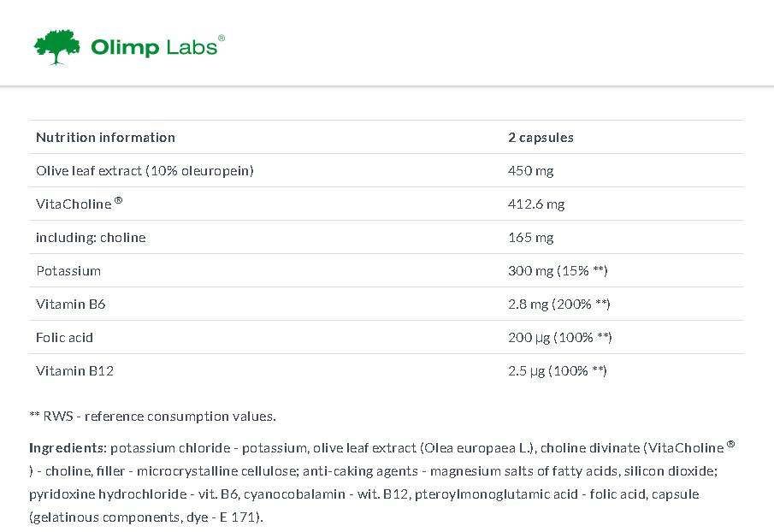Select the Olive leaf extract row label
Viewport: 774px width, 532px height.
pos(145,170)
